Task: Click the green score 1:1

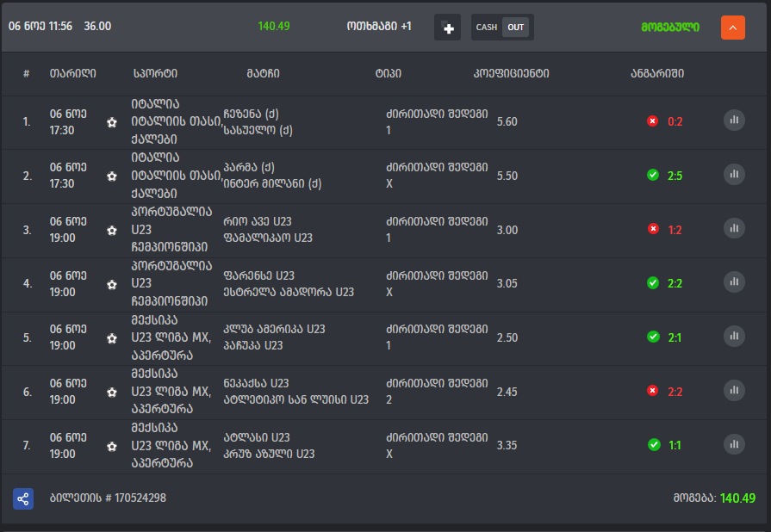Action: tap(675, 445)
